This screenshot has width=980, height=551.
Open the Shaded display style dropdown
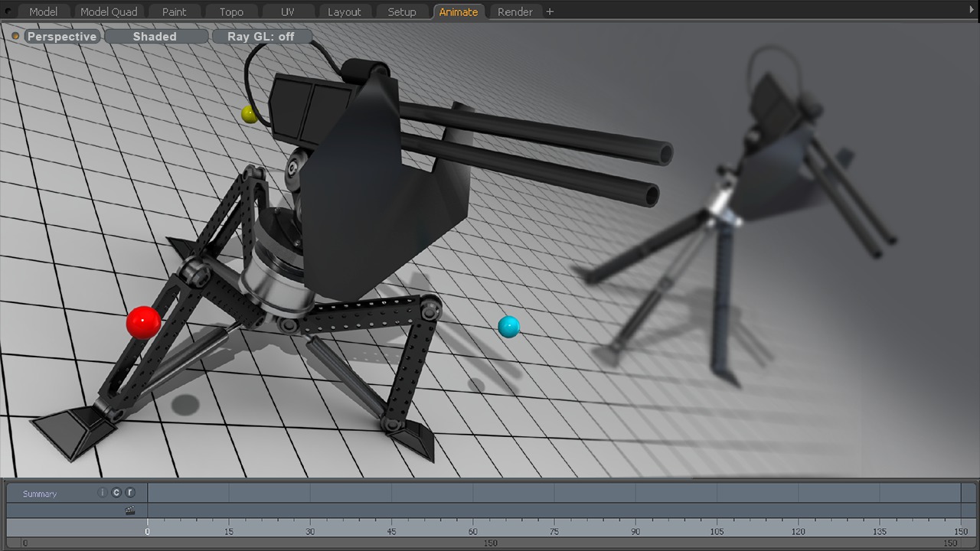point(155,36)
